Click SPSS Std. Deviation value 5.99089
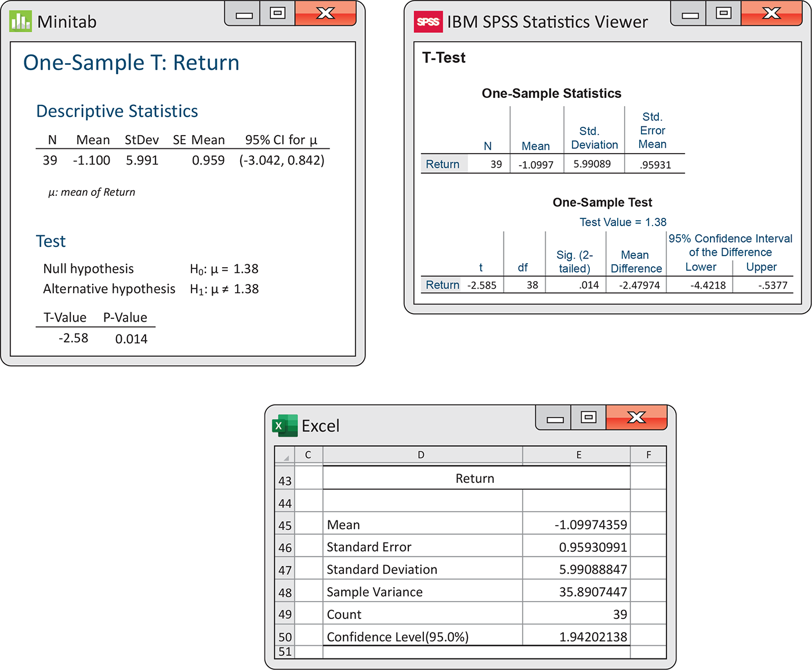Screen dimensions: 812x670 point(592,164)
